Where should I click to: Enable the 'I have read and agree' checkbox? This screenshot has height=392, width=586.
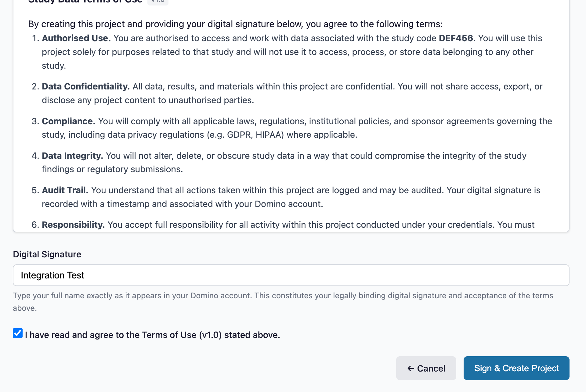tap(18, 333)
